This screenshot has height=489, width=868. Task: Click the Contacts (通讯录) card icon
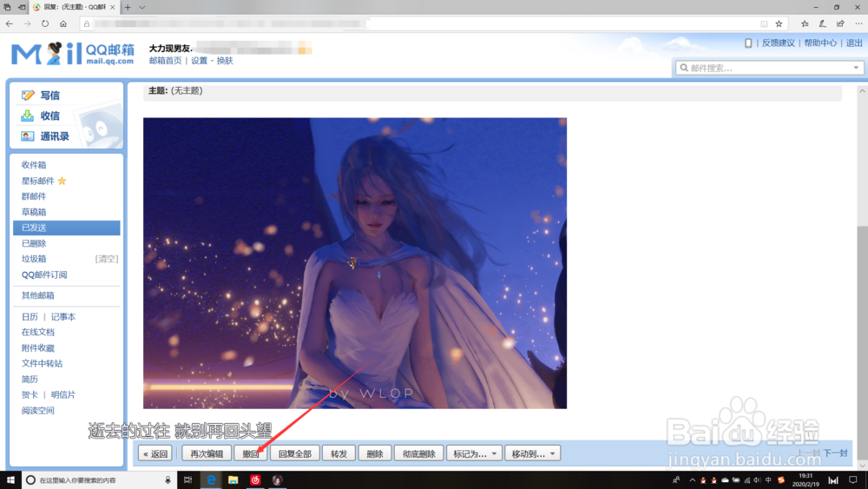point(27,136)
